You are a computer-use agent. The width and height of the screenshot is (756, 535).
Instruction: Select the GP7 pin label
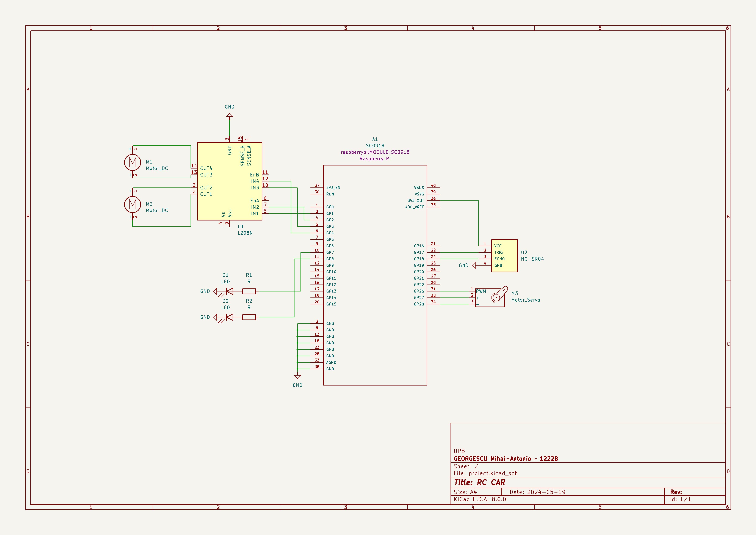tap(330, 252)
